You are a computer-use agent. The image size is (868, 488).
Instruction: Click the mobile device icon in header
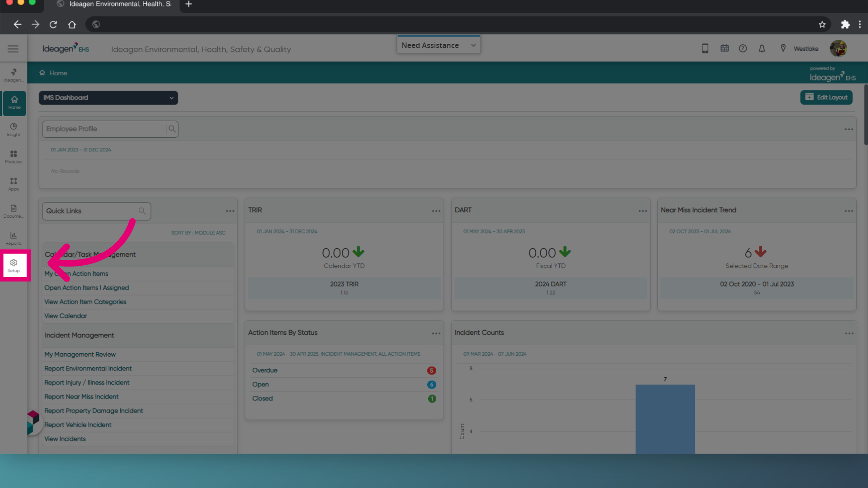[x=705, y=48]
